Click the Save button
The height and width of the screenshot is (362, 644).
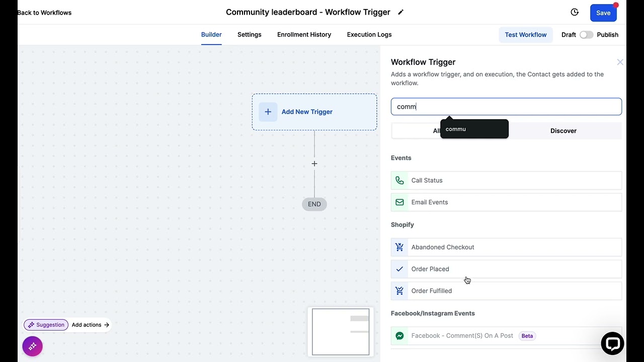point(603,13)
